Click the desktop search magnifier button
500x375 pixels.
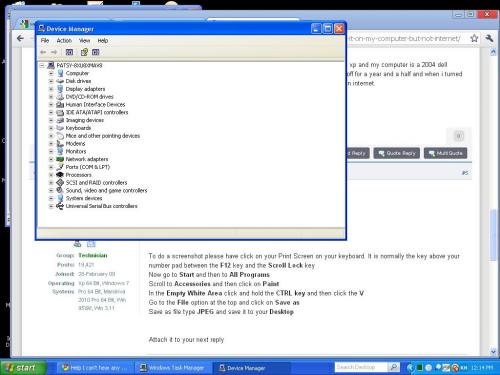tap(393, 367)
